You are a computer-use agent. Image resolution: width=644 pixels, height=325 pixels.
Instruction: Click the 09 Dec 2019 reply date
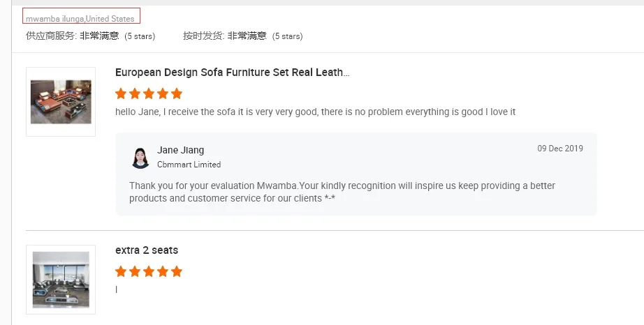pyautogui.click(x=559, y=149)
